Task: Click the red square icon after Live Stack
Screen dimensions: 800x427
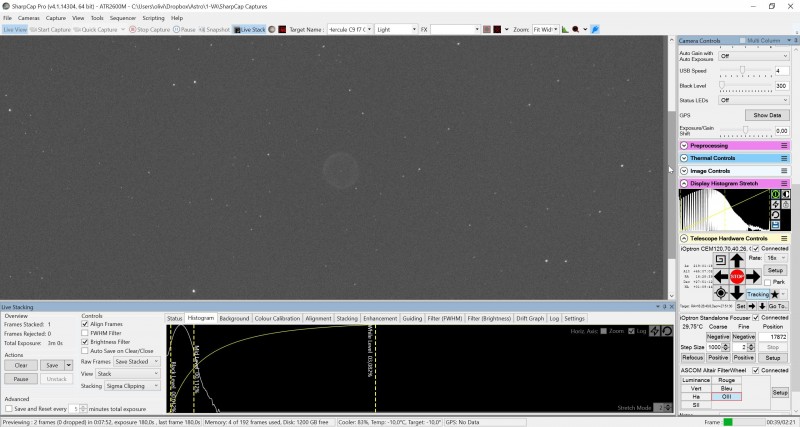Action: [282, 30]
